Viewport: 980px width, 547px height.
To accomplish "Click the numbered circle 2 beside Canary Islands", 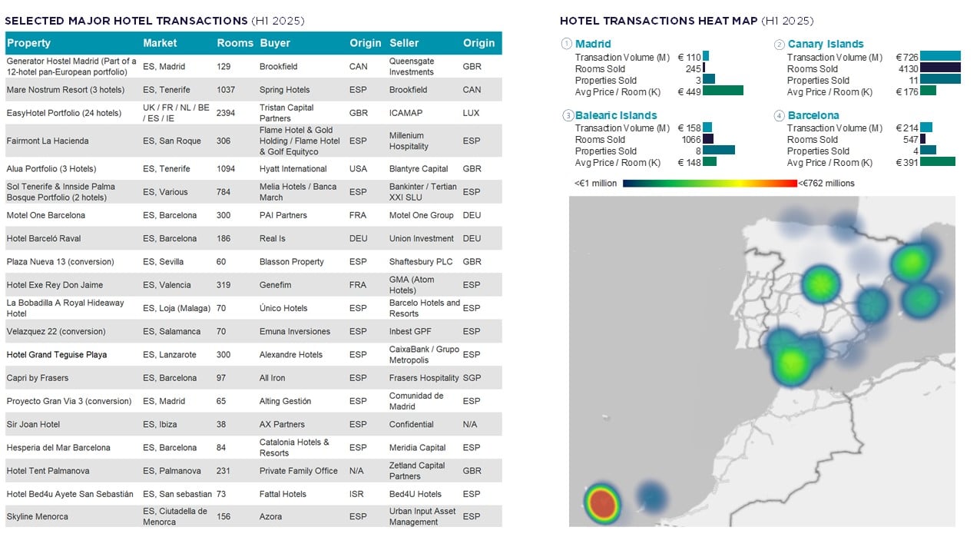I will point(780,45).
